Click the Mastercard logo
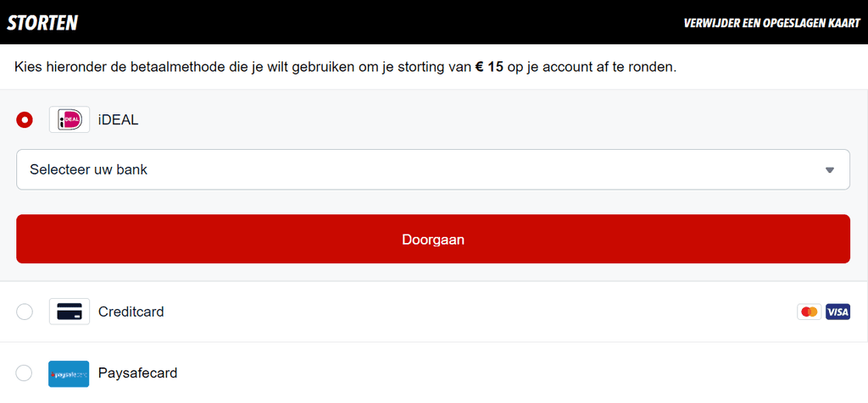Viewport: 868px width, 403px height. pyautogui.click(x=809, y=312)
